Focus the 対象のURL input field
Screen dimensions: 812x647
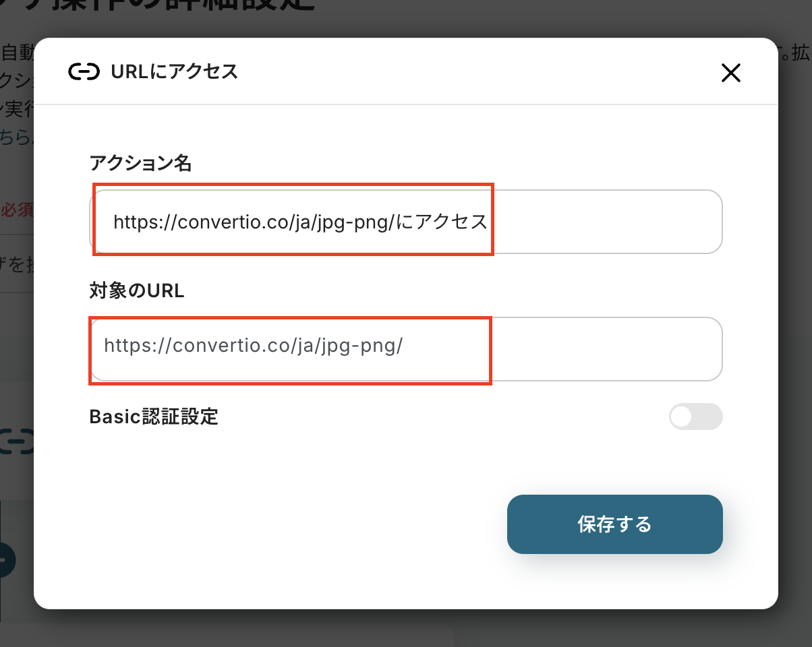click(406, 349)
